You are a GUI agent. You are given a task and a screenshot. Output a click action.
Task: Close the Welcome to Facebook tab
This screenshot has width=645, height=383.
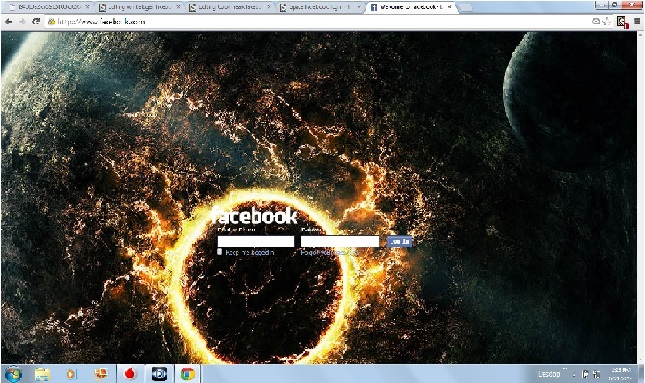coord(450,7)
